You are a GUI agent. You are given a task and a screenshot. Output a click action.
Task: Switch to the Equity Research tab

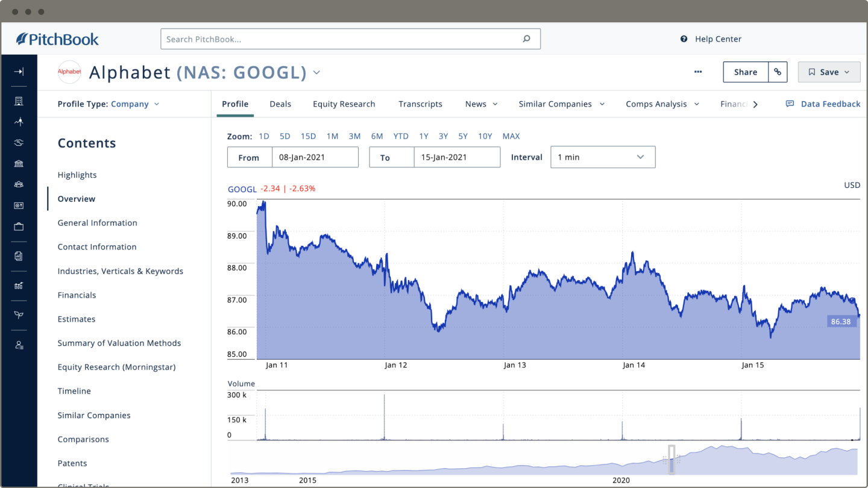(x=344, y=104)
